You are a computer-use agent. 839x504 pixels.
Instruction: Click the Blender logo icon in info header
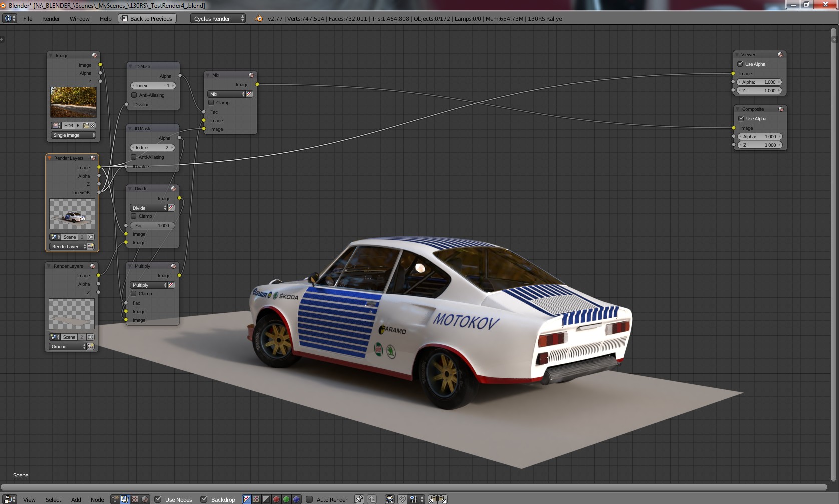point(259,19)
